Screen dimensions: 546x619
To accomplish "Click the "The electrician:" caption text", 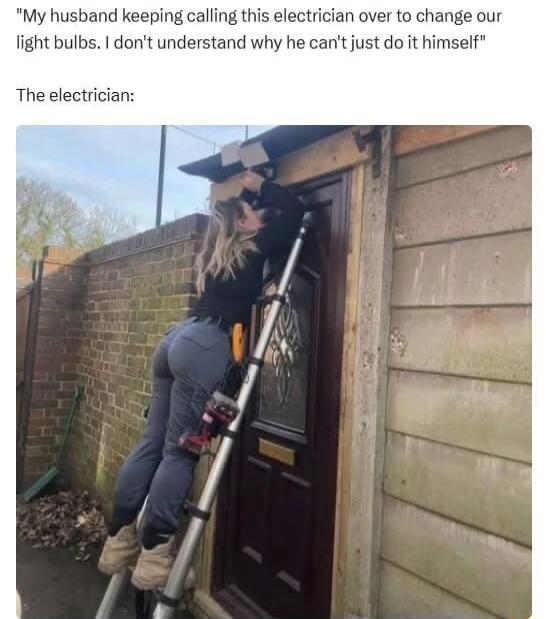I will click(75, 95).
